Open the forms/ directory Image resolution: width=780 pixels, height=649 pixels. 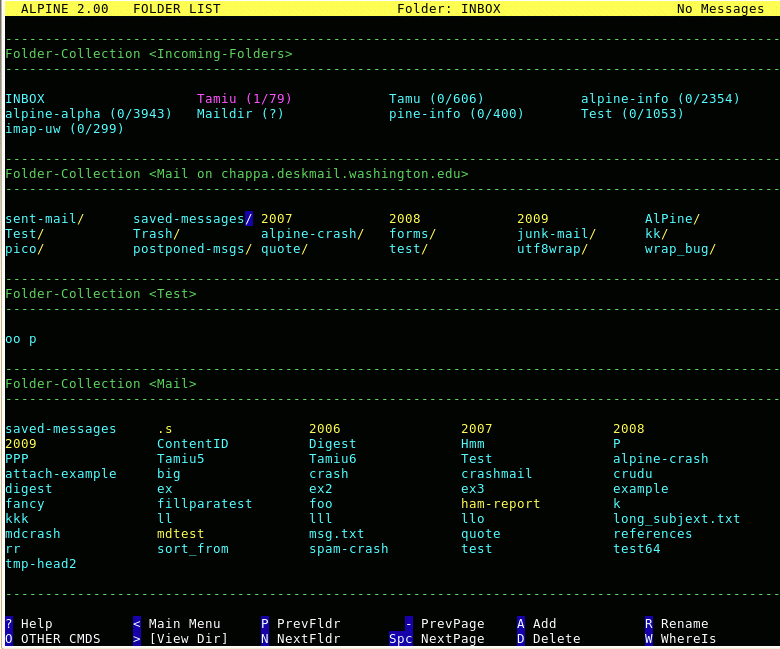coord(412,234)
